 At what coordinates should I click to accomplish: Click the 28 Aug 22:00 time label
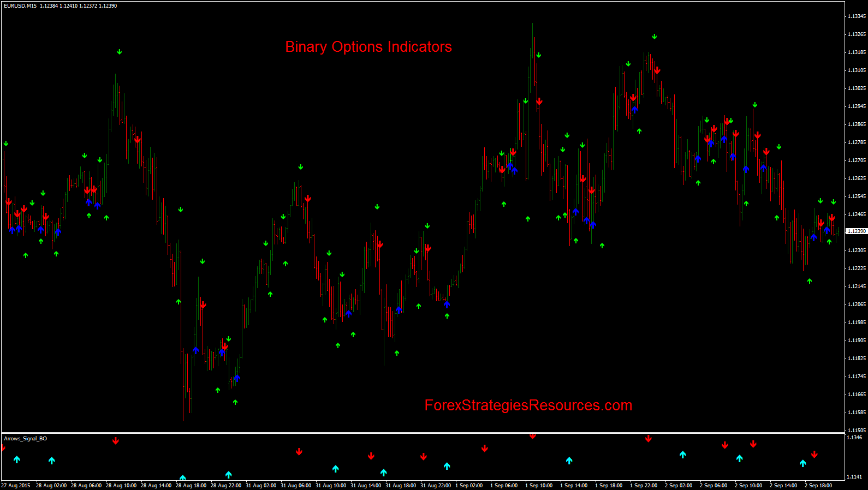click(226, 486)
